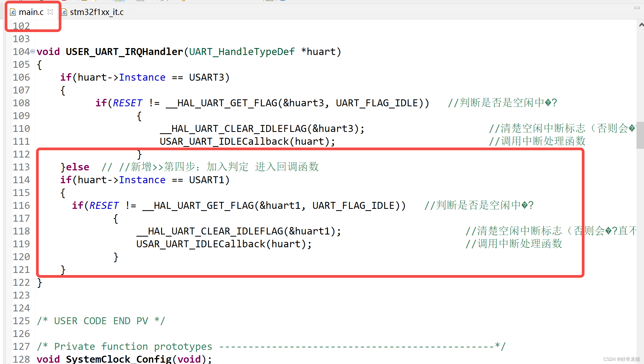Click the yellow Search flashlight icon in the toolbar
Viewport: 644px width, 364px height.
click(x=94, y=1)
